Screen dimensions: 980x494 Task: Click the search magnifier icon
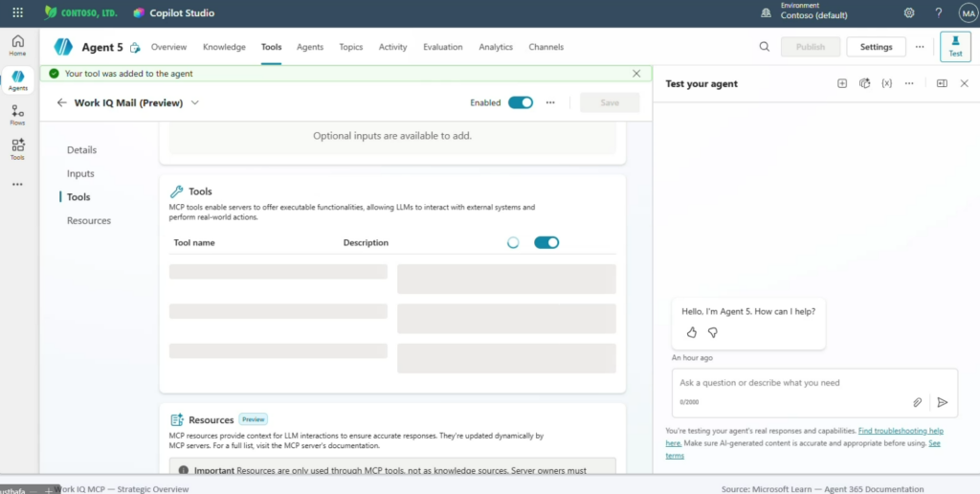coord(764,47)
